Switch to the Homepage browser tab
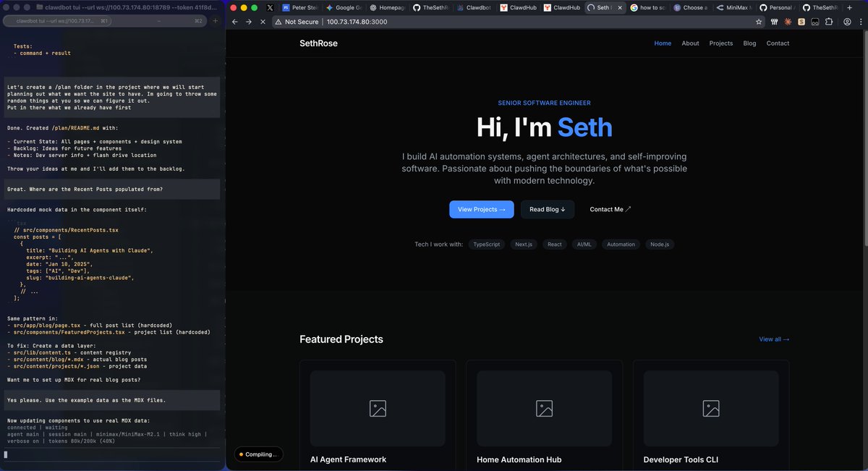 pos(386,7)
